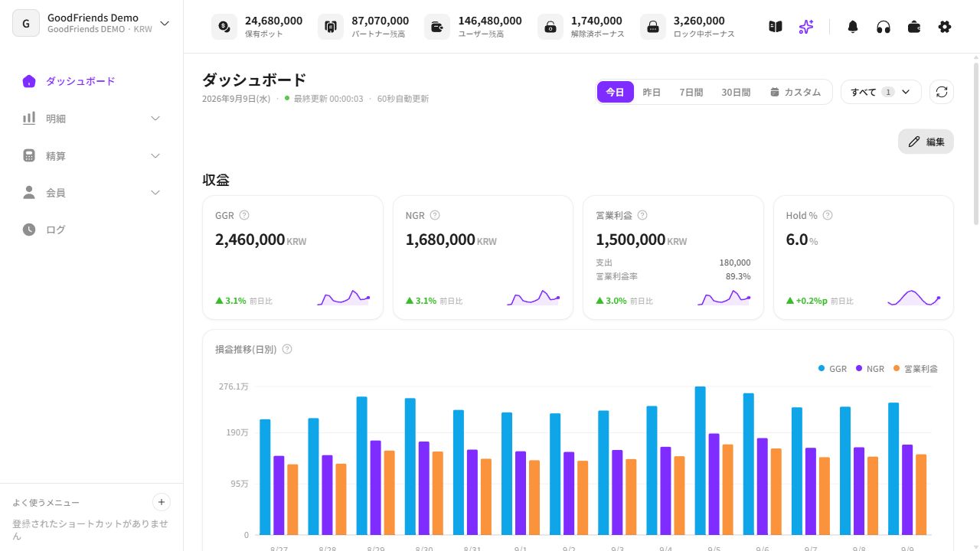Click the orange 営業利益 bar for 9/9
The width and height of the screenshot is (980, 551).
(921, 494)
